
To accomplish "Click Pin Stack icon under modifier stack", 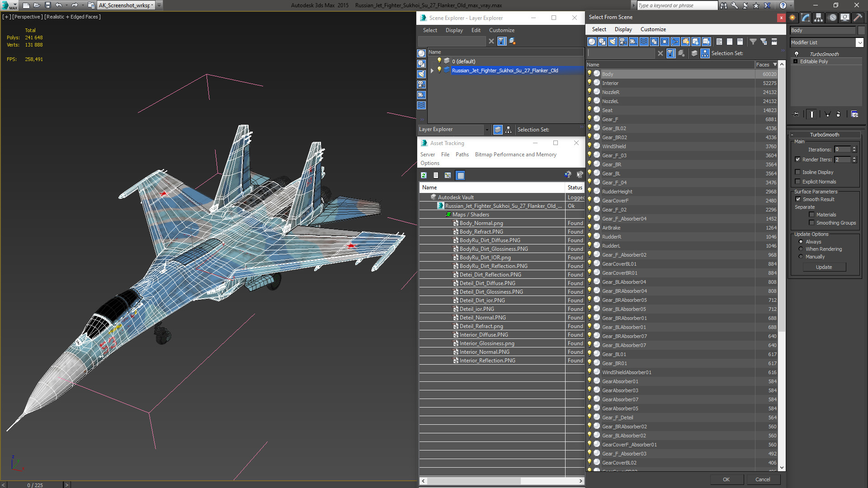I will (796, 114).
